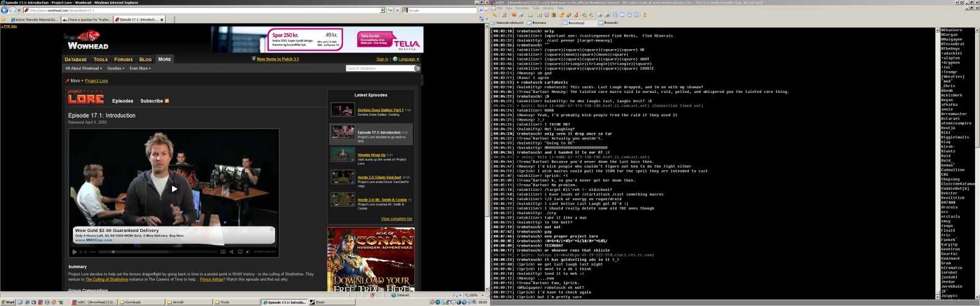Close the Wow Gold ad overlay
This screenshot has height=306, width=980.
click(x=272, y=229)
